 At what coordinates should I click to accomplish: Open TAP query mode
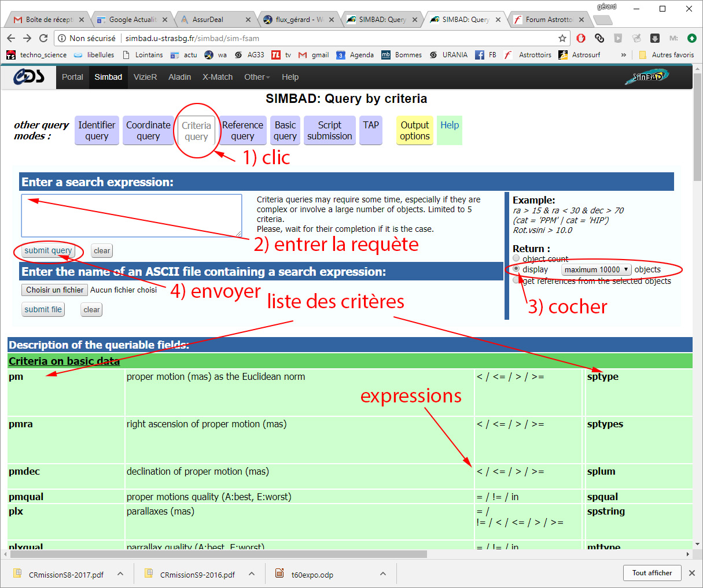coord(371,130)
